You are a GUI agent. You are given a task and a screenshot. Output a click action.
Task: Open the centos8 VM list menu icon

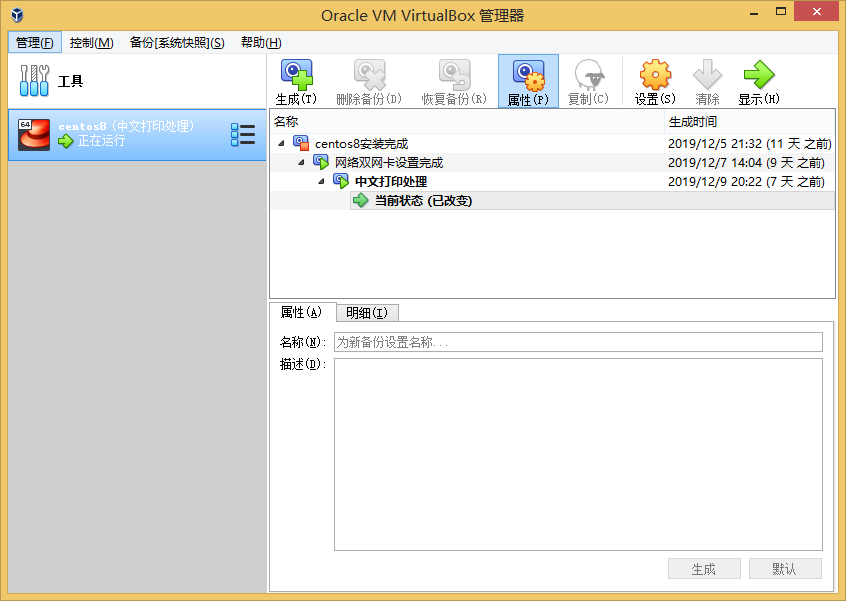tap(243, 135)
